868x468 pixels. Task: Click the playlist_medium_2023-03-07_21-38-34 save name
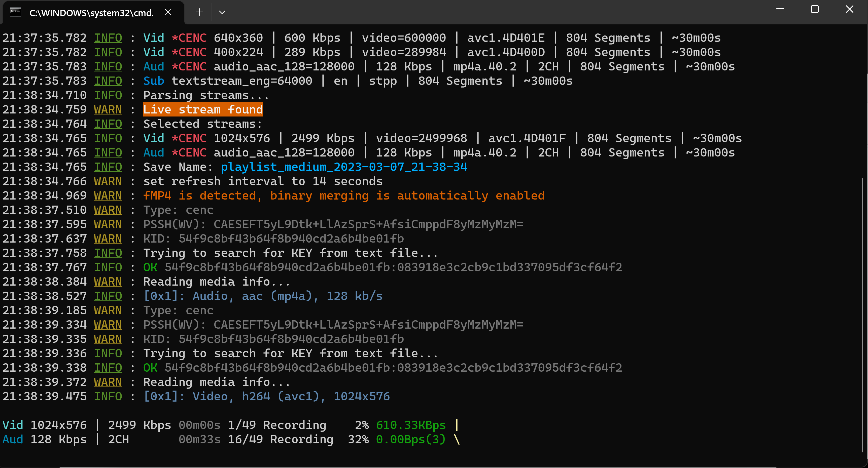pos(344,167)
